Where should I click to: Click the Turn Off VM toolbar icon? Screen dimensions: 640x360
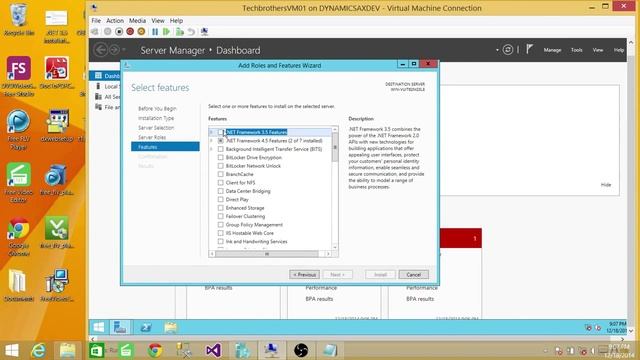pos(119,32)
